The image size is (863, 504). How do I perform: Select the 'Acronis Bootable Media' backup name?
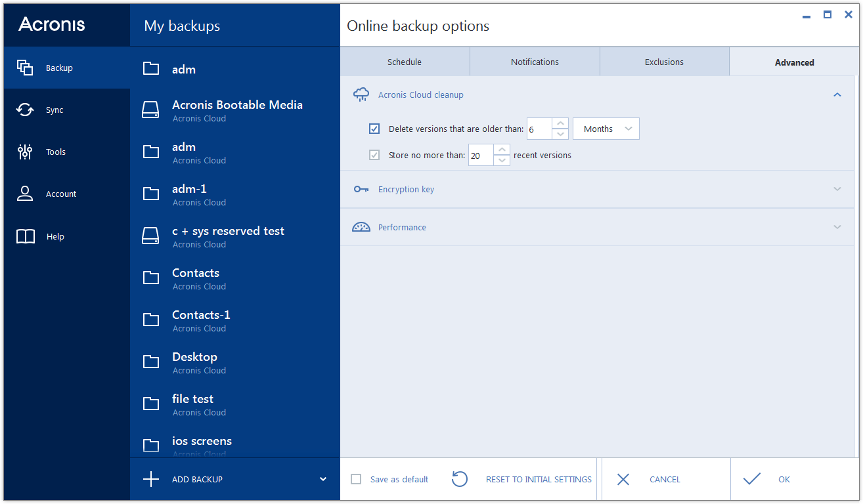pyautogui.click(x=237, y=104)
